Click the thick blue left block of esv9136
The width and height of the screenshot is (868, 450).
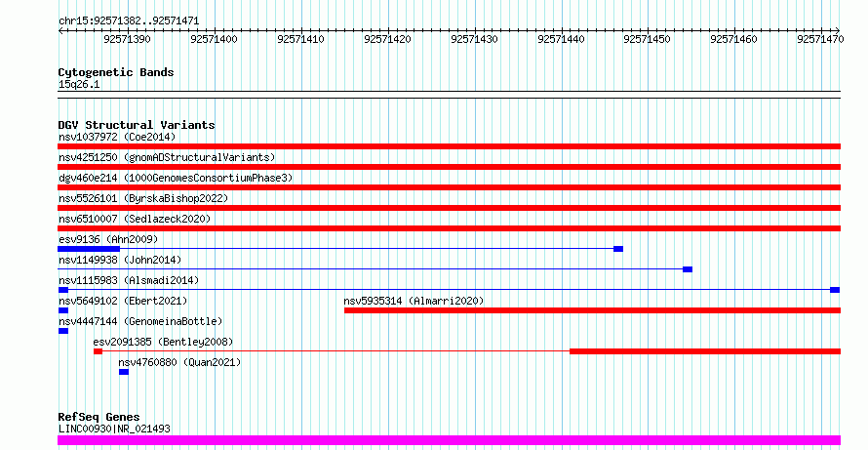[x=89, y=249]
